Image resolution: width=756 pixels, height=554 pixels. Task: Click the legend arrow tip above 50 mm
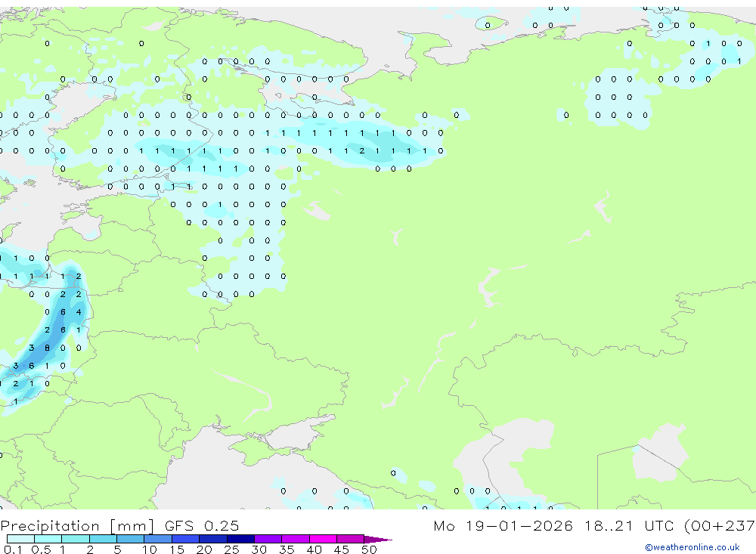[377, 539]
